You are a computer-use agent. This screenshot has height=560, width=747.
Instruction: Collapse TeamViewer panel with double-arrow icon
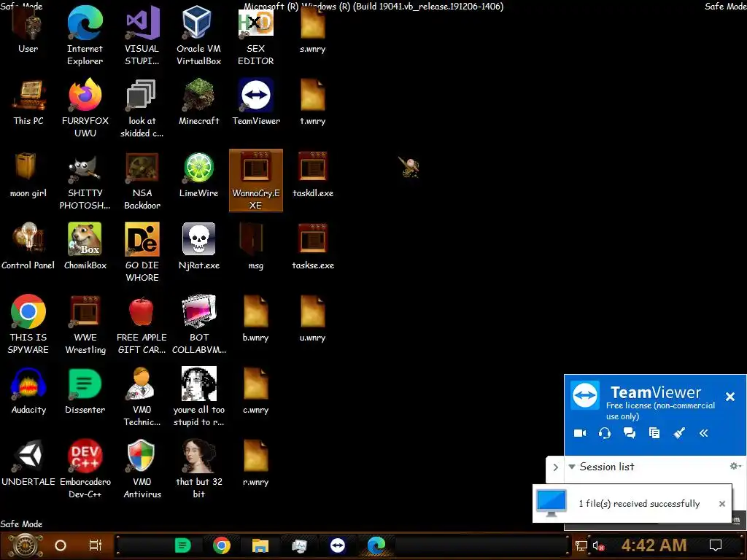(704, 433)
